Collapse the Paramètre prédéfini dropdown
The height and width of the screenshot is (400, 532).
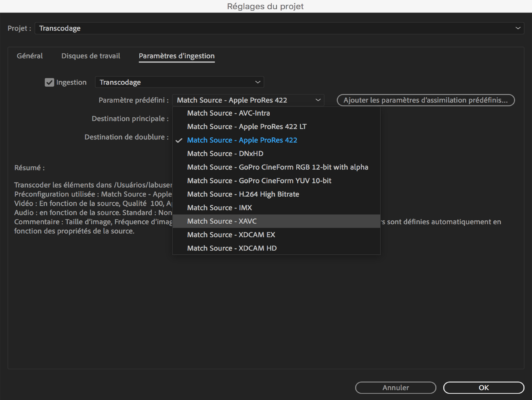(318, 100)
